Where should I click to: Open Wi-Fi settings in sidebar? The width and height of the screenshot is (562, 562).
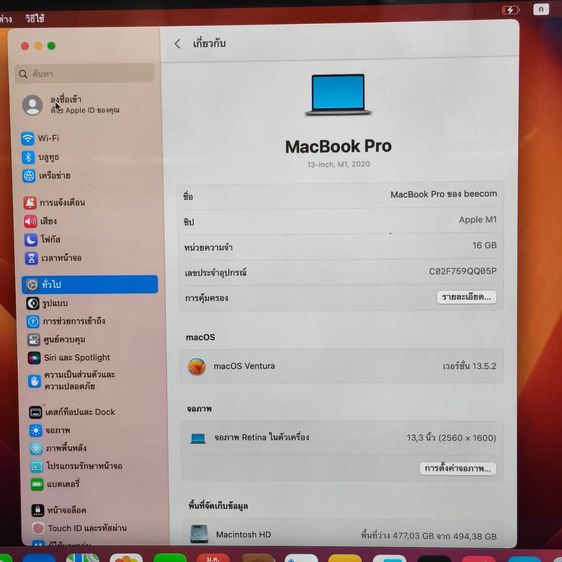[x=41, y=138]
